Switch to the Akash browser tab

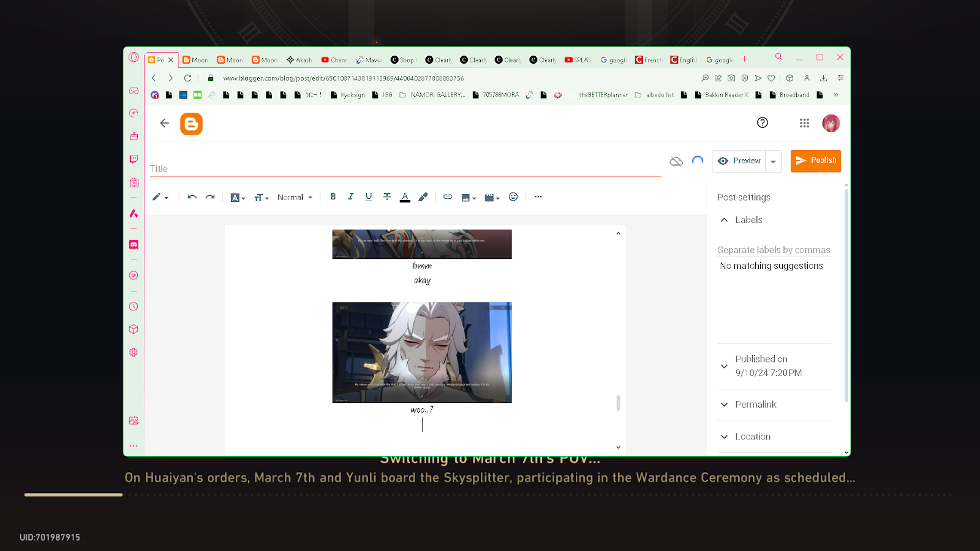click(300, 60)
